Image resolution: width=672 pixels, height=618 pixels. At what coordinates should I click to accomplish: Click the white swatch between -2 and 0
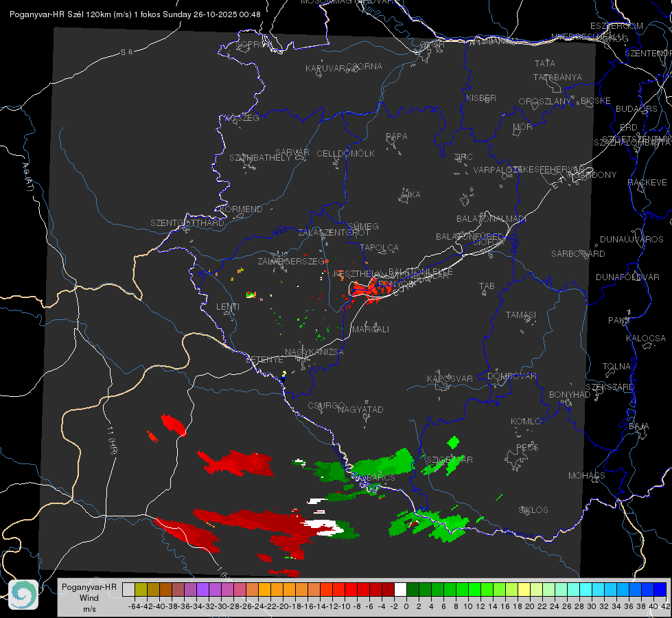400,589
